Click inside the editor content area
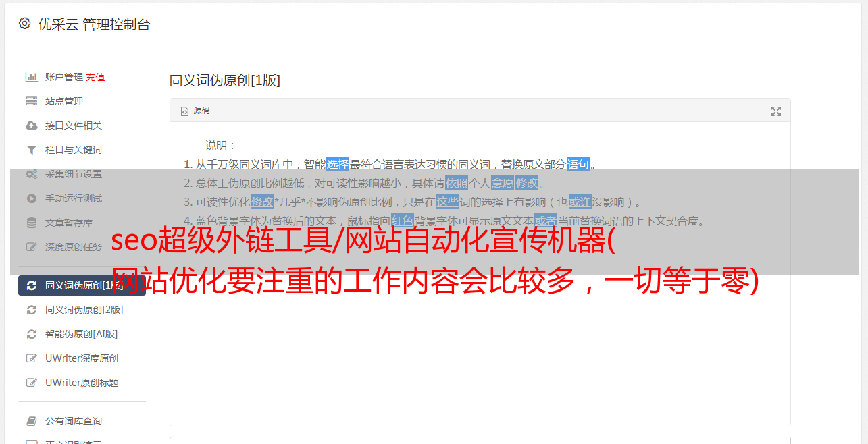The height and width of the screenshot is (444, 868). (x=480, y=337)
